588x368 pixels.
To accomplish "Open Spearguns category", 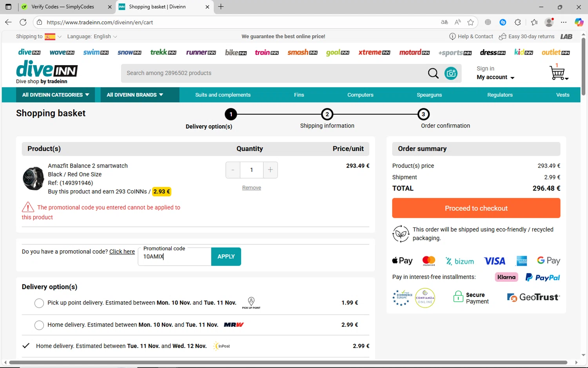I will pyautogui.click(x=429, y=95).
